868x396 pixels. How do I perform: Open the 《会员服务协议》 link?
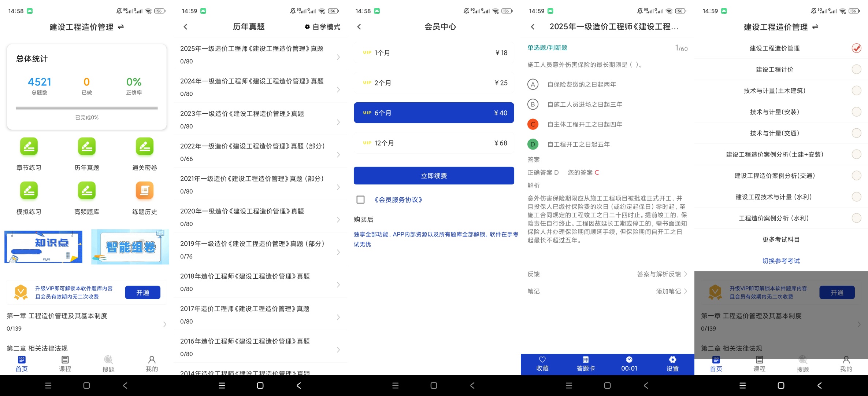(x=398, y=200)
